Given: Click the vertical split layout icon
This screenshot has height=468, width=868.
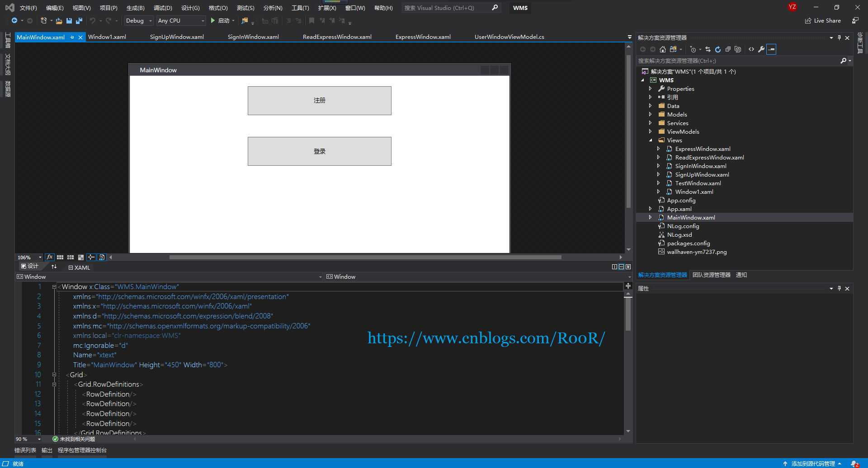Looking at the screenshot, I should tap(614, 267).
